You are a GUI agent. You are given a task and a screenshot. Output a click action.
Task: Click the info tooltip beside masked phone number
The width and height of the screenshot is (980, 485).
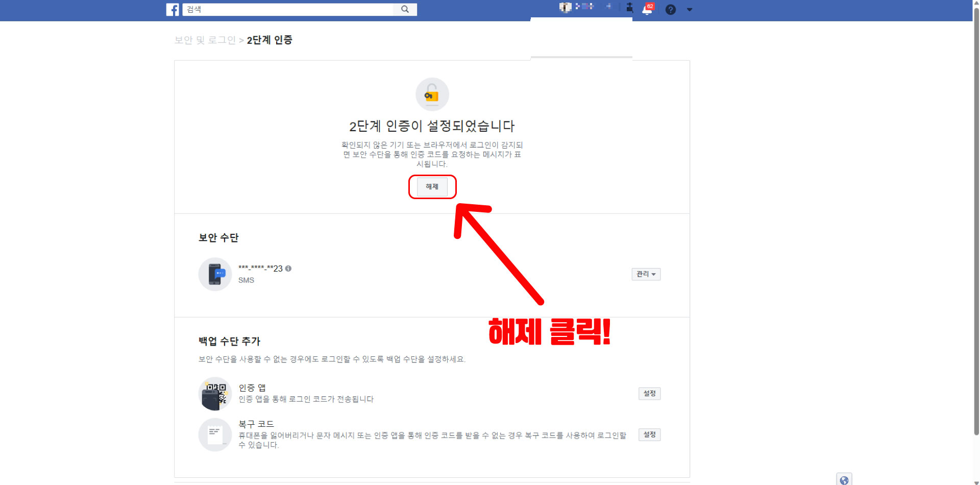pyautogui.click(x=288, y=268)
